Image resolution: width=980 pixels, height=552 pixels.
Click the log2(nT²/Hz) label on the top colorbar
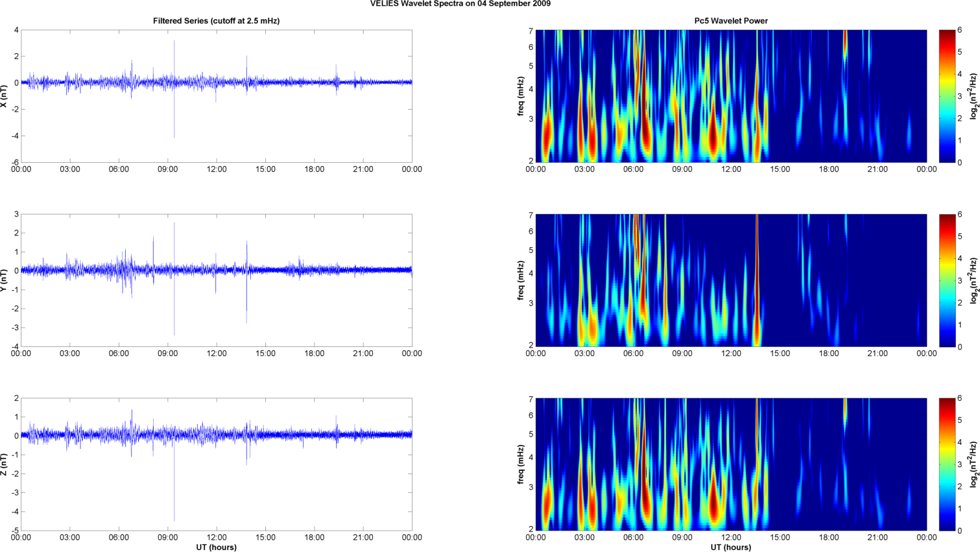pyautogui.click(x=974, y=96)
